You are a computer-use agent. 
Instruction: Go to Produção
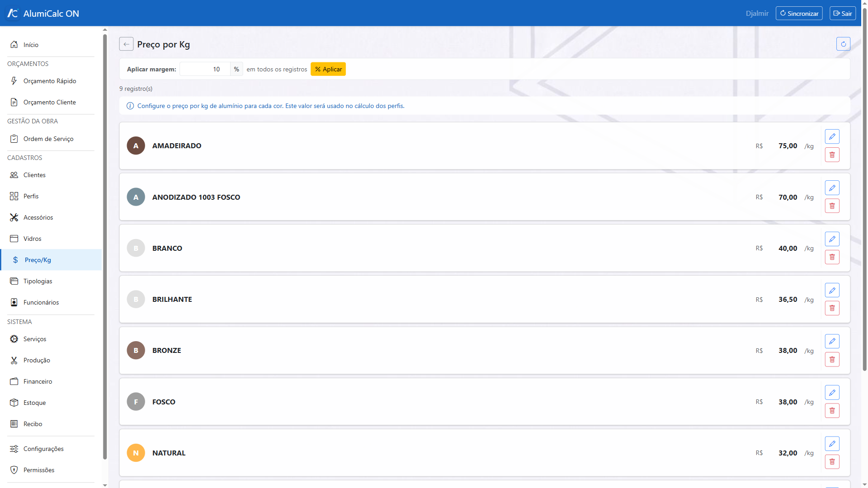point(51,360)
